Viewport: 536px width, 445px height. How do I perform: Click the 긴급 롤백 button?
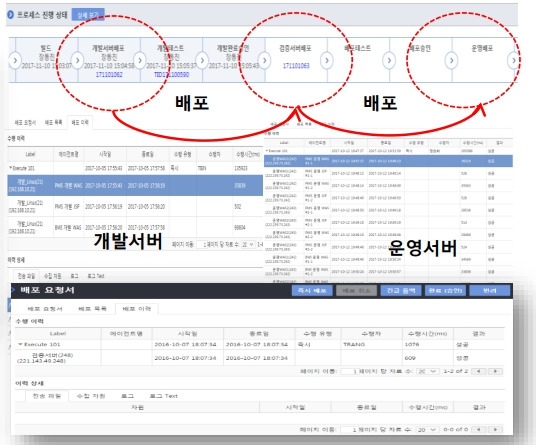(x=401, y=291)
